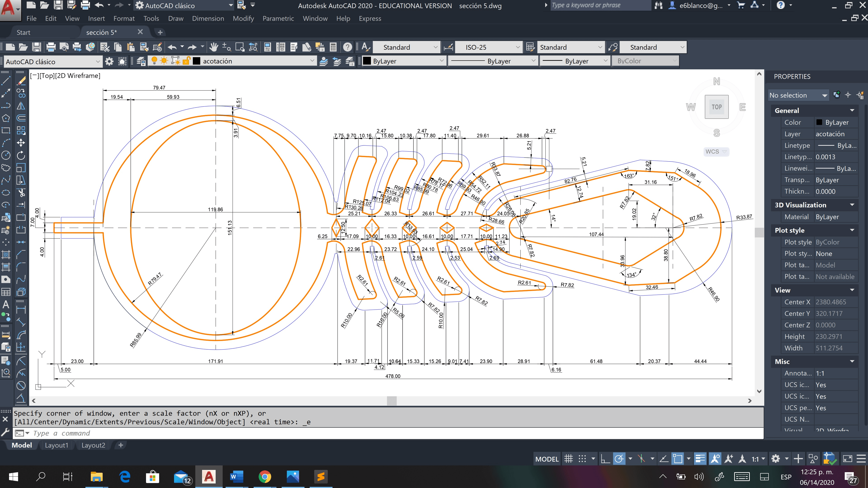Click the Pan hand icon
868x488 pixels.
pyautogui.click(x=213, y=47)
